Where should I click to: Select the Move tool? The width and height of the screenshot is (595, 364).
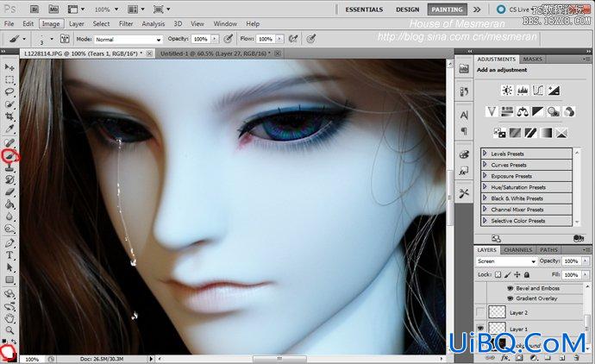pyautogui.click(x=9, y=67)
